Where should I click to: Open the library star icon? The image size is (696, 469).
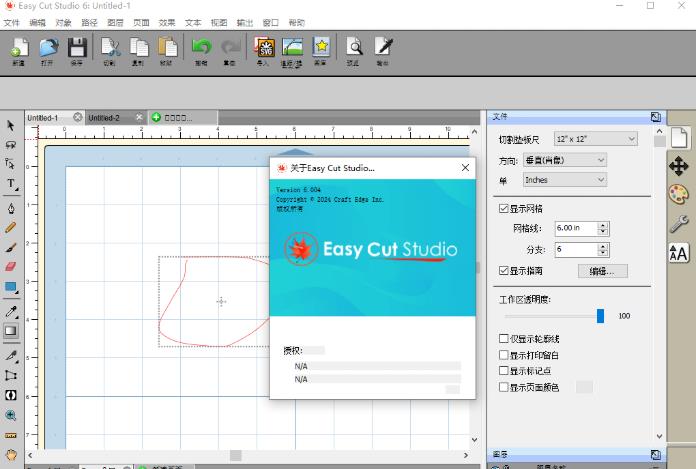point(320,51)
